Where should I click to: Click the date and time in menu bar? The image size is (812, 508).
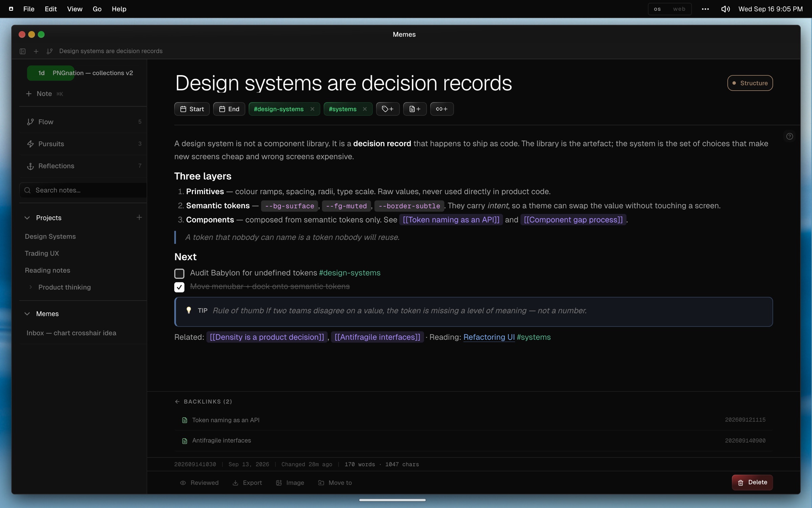pyautogui.click(x=770, y=9)
